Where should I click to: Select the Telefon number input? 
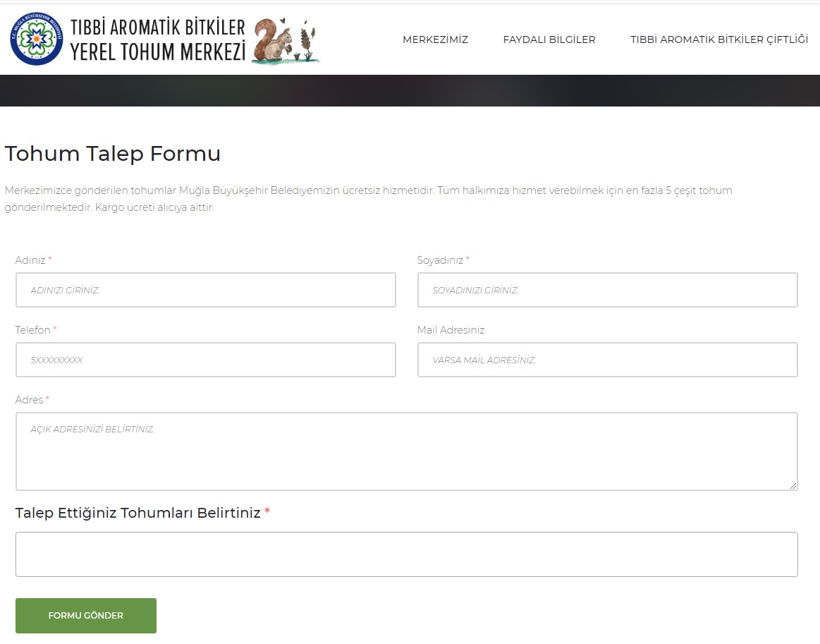(x=205, y=360)
